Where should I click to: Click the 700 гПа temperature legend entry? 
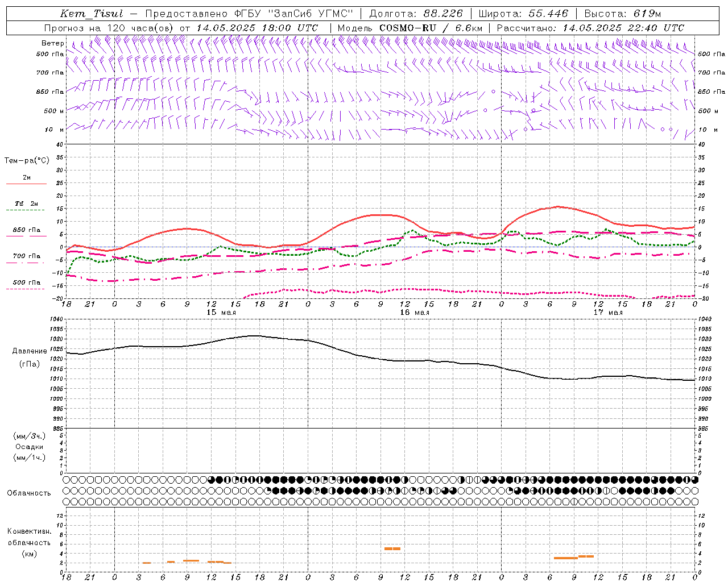[27, 256]
